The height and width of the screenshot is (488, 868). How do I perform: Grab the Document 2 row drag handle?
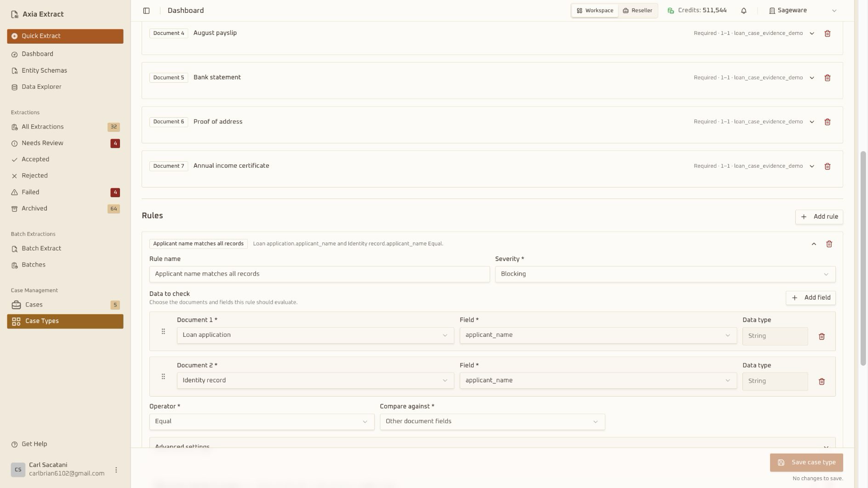tap(163, 377)
